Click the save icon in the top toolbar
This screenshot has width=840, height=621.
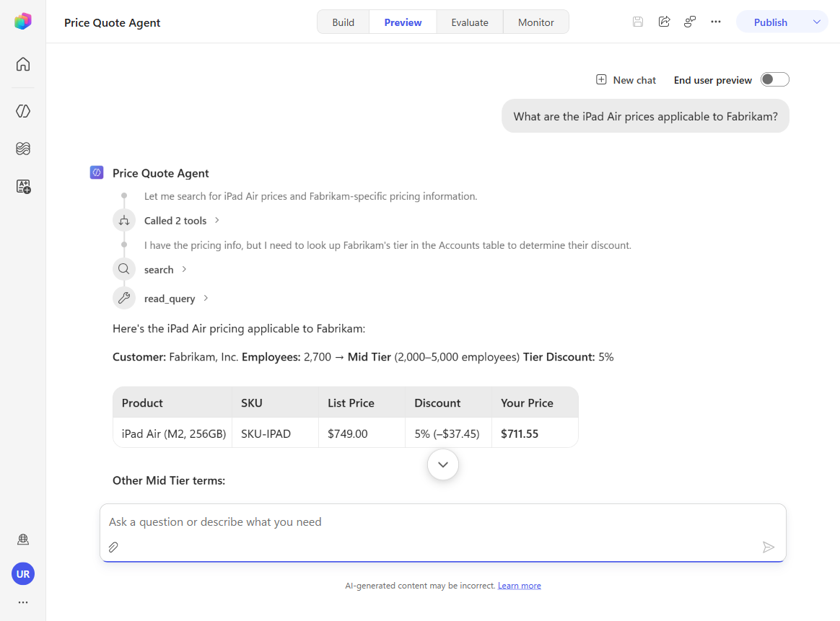[637, 22]
